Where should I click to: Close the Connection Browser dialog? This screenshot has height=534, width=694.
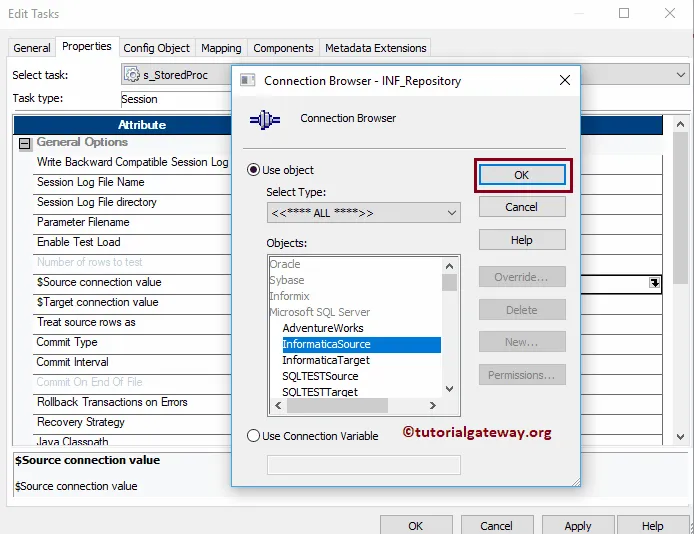(x=564, y=80)
